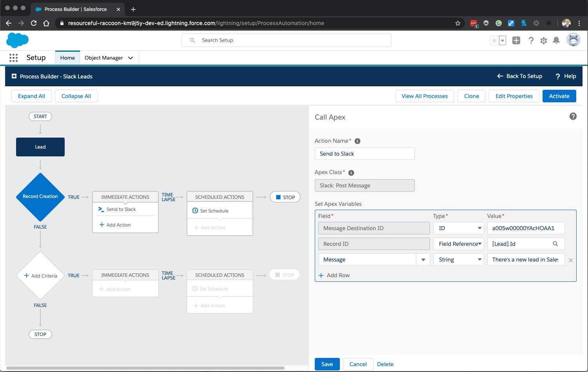Screen dimensions: 588x372
Task: Click the Call Apex panel help icon
Action: pyautogui.click(x=573, y=116)
